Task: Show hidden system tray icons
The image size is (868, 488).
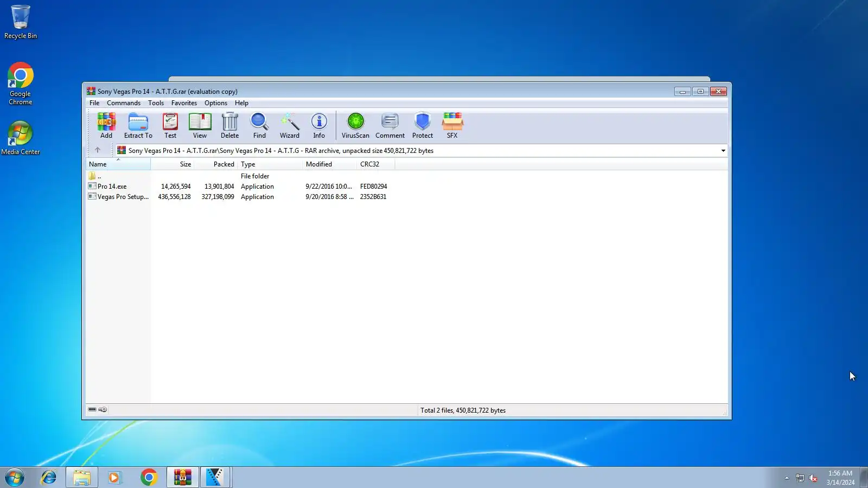Action: coord(787,478)
